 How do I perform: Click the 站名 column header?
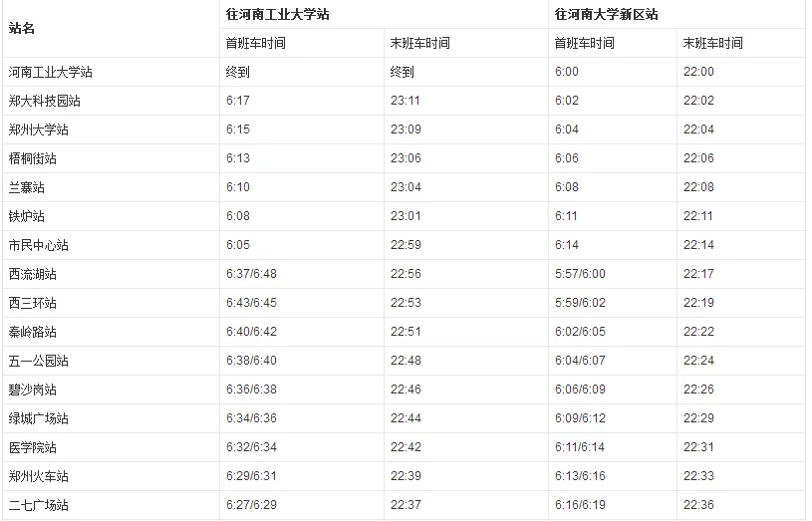[22, 29]
